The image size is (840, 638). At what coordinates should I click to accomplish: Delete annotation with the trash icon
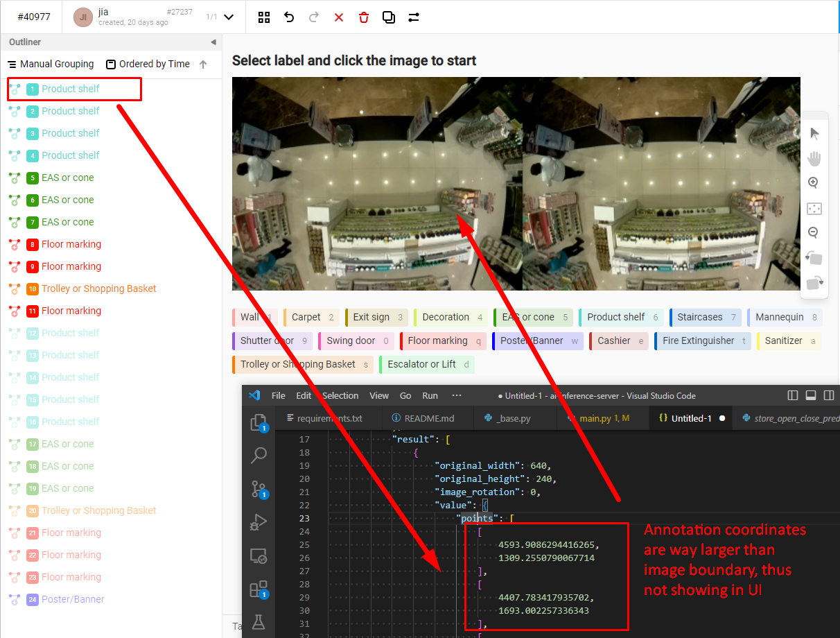364,17
